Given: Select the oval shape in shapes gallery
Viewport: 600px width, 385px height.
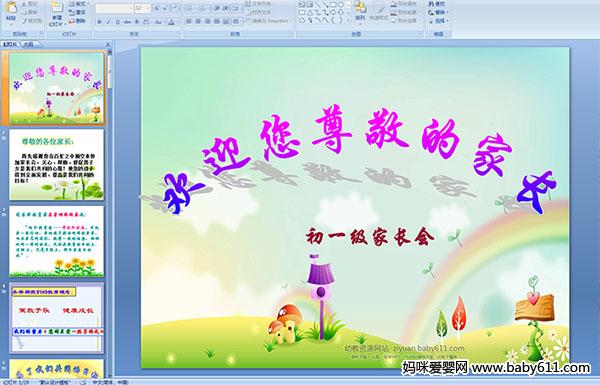Looking at the screenshot, I should (x=341, y=5).
